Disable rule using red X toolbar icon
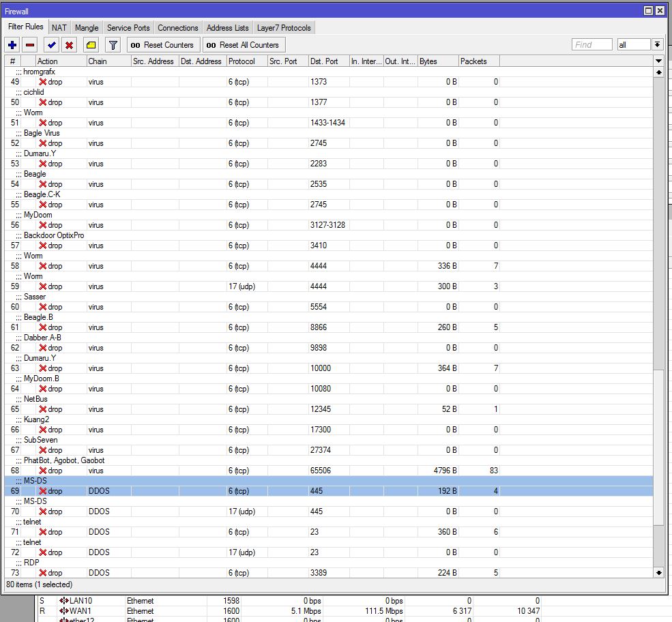 [69, 44]
